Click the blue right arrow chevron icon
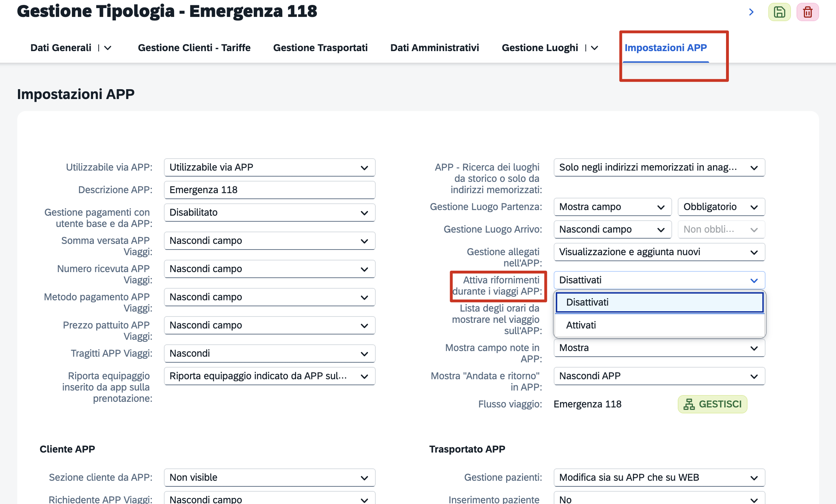The height and width of the screenshot is (504, 836). [x=751, y=12]
